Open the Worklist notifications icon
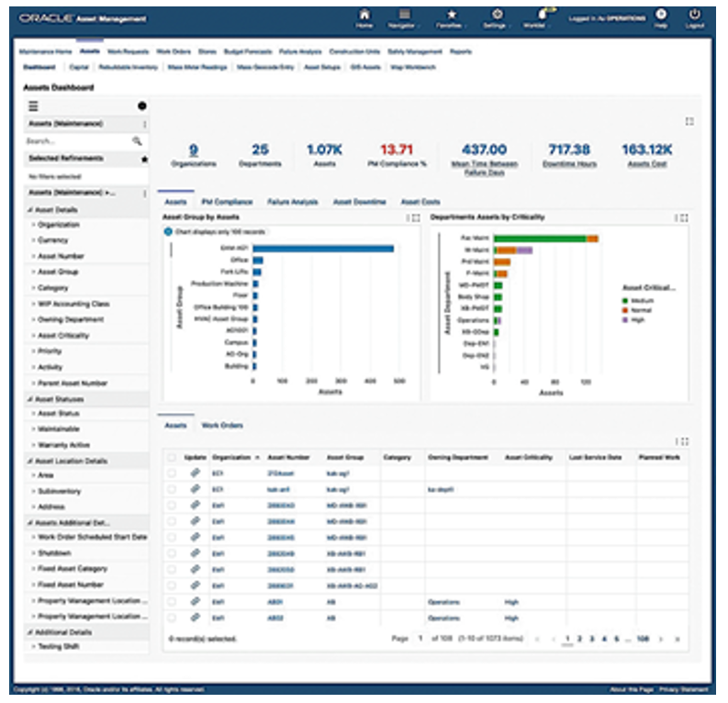 point(543,14)
